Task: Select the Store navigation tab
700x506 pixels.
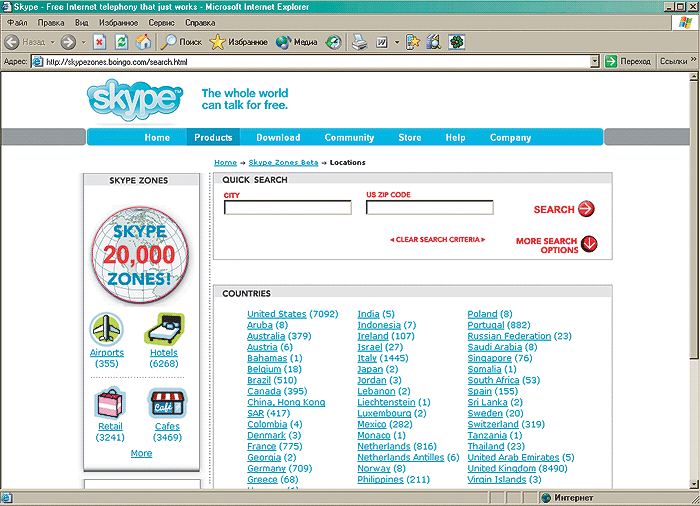Action: tap(410, 138)
